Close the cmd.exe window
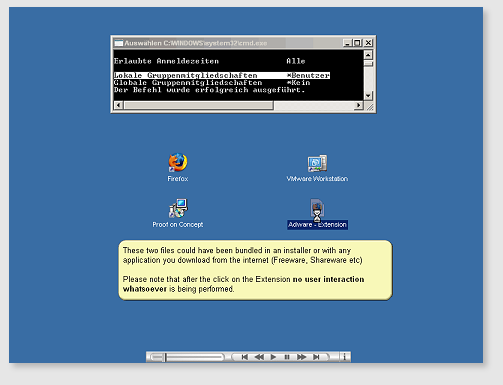Screen dimensions: 503x385 coord(368,43)
